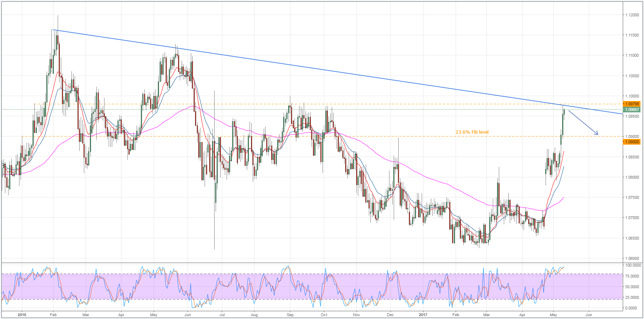Click the Sep label on time axis
The image size is (644, 319).
pos(290,315)
